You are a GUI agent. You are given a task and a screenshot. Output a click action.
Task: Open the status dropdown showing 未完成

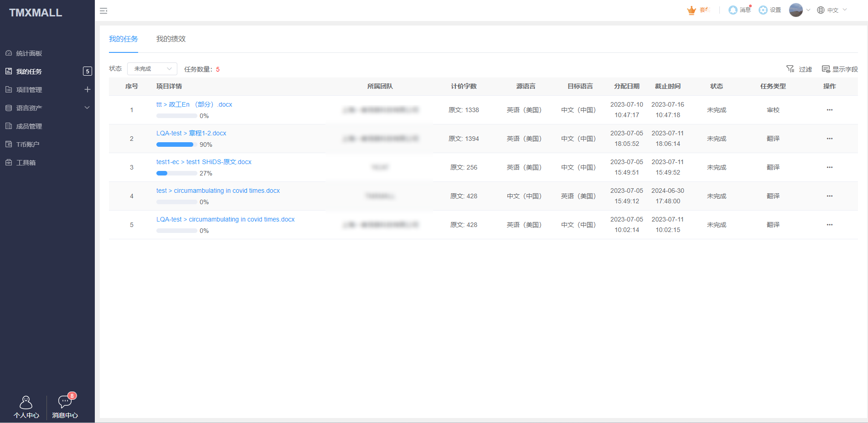point(152,69)
